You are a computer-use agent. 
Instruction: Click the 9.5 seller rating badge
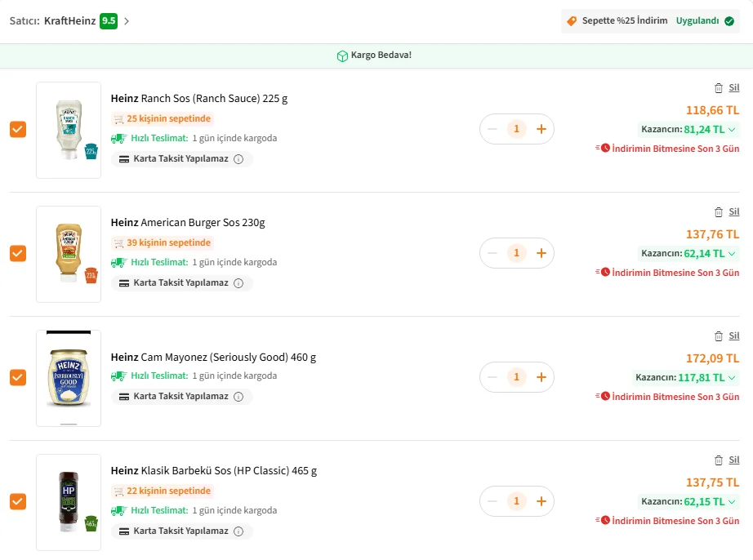pos(109,21)
